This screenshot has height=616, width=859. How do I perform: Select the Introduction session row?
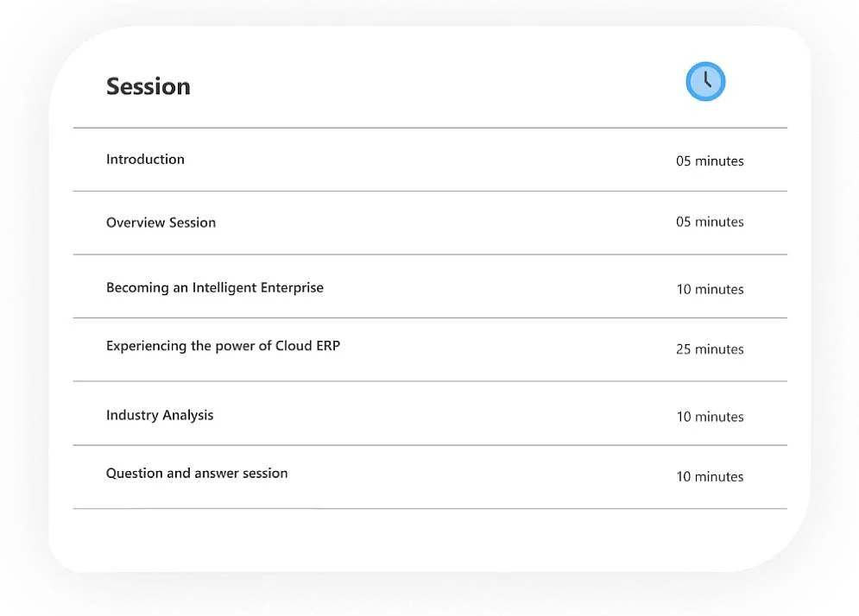point(145,160)
